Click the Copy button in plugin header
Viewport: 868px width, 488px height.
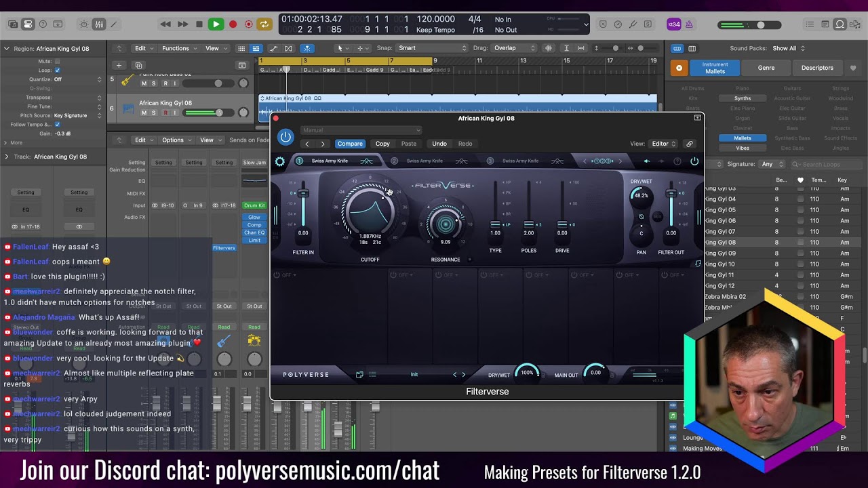[382, 144]
